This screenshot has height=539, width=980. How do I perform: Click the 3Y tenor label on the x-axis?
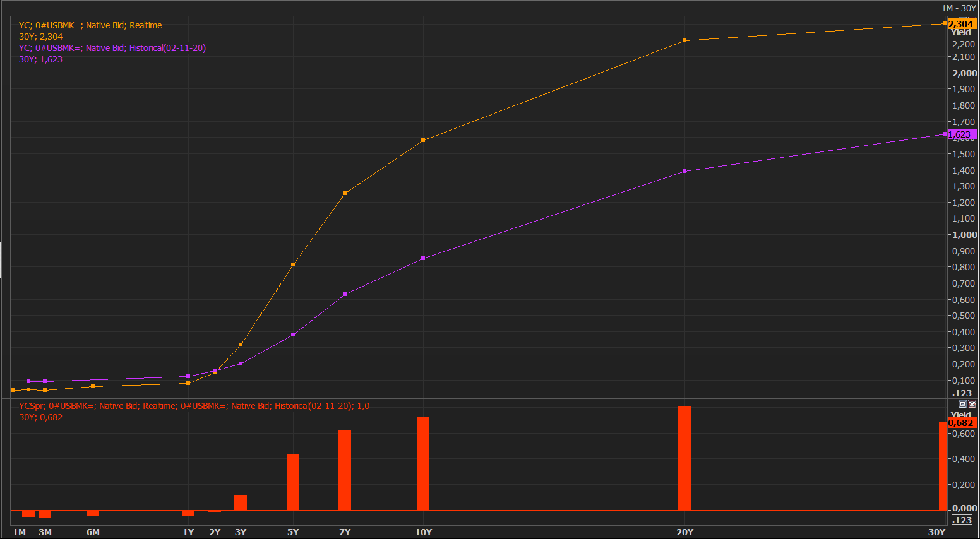241,532
